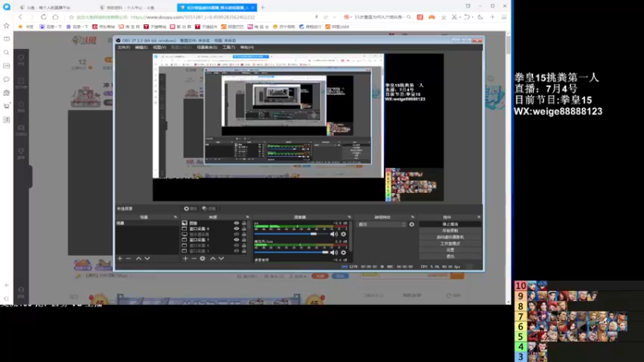Image resolution: width=644 pixels, height=362 pixels.
Task: Remove scene with the scenes minus icon
Action: tap(128, 258)
